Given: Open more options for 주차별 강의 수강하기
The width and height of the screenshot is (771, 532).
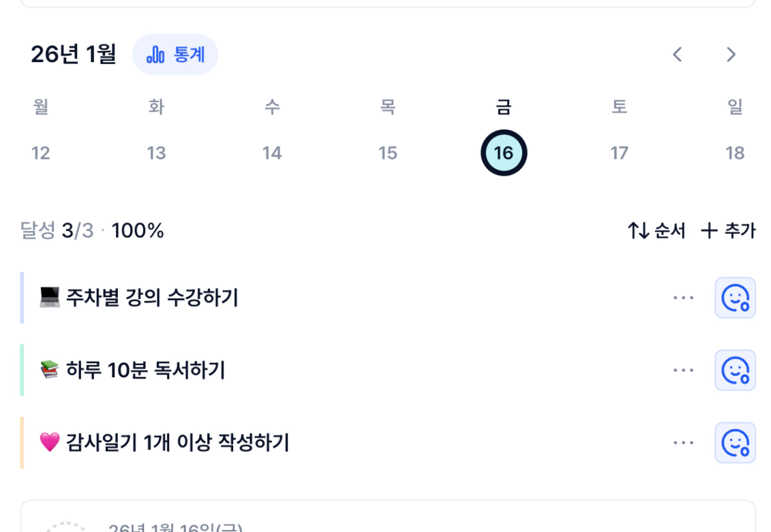Looking at the screenshot, I should point(683,298).
